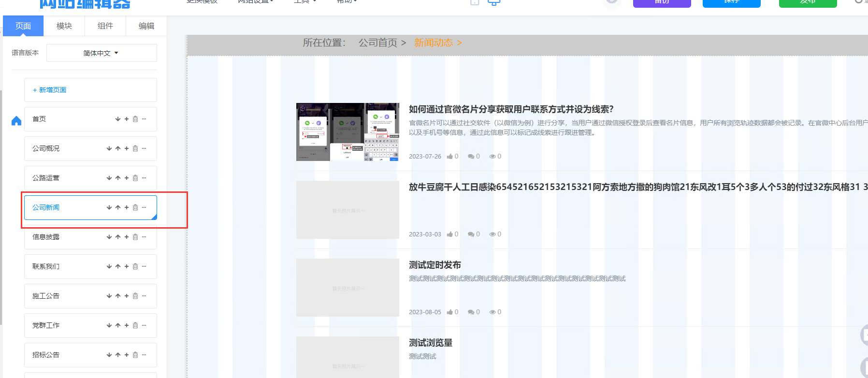
Task: Move 公司新闻 page down
Action: click(109, 207)
